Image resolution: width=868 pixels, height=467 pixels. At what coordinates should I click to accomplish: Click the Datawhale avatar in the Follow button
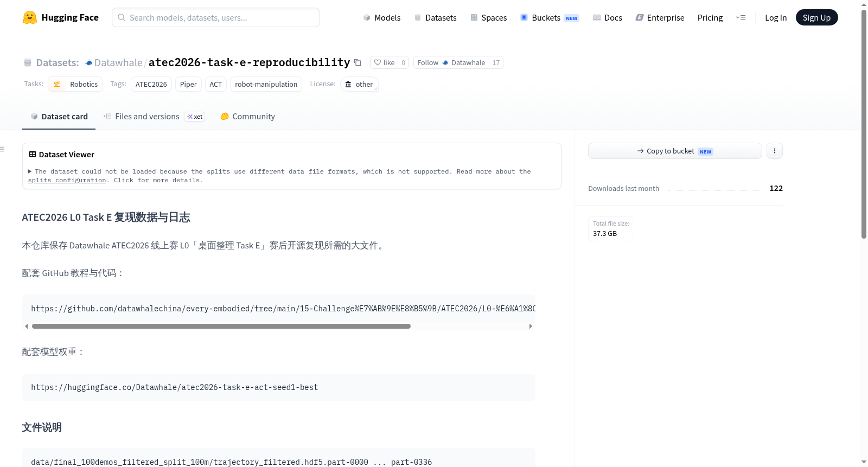click(445, 62)
